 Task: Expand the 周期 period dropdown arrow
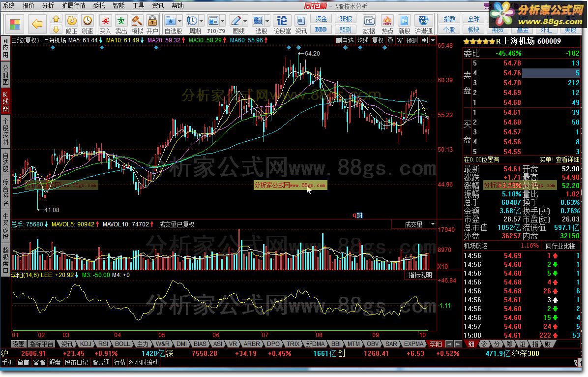(x=201, y=21)
